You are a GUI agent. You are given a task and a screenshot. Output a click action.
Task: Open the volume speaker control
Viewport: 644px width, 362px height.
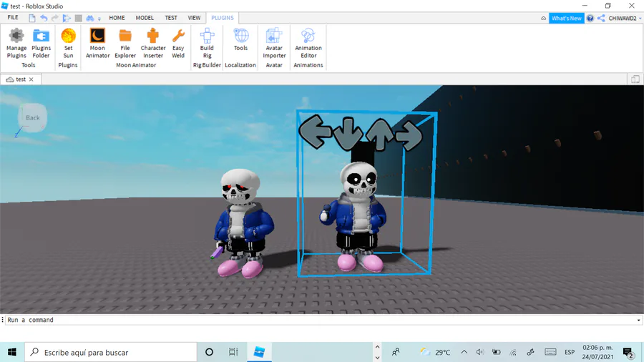[479, 352]
